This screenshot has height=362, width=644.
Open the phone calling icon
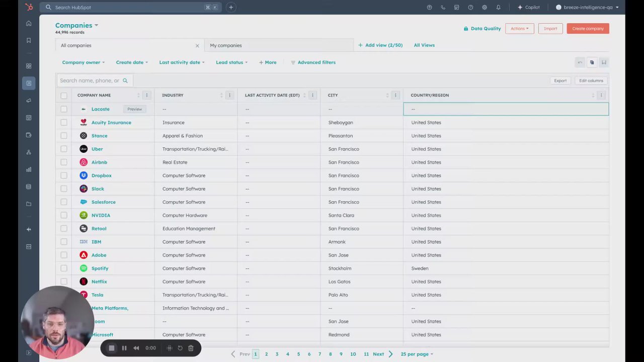coord(443,7)
